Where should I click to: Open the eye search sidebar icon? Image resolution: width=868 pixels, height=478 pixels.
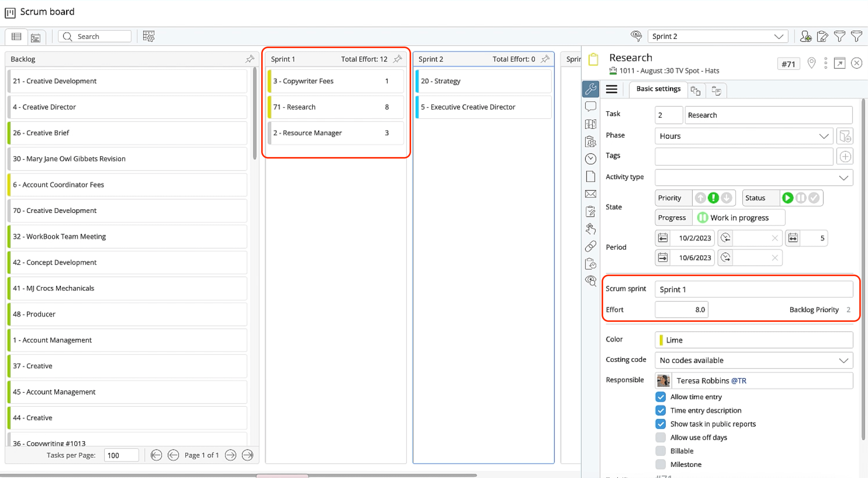pos(591,280)
